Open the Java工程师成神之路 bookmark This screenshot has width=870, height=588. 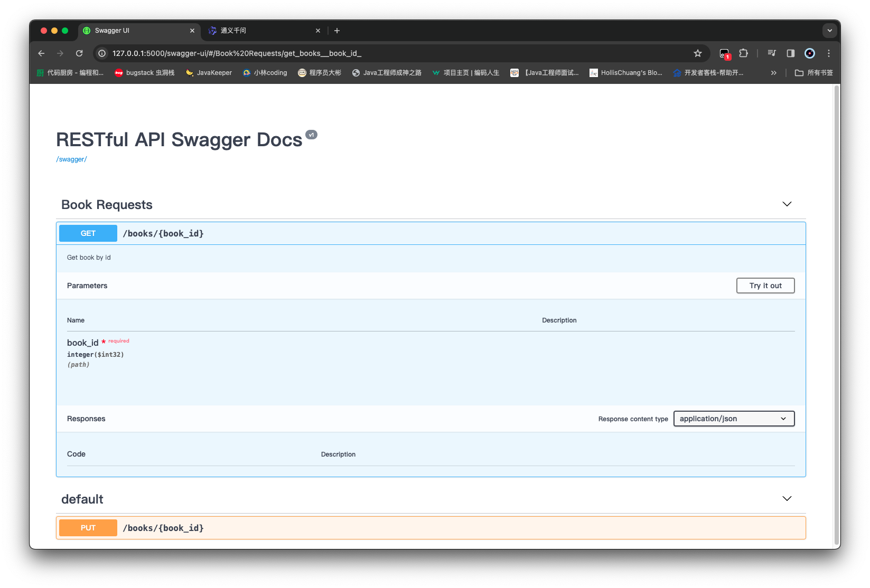[387, 73]
